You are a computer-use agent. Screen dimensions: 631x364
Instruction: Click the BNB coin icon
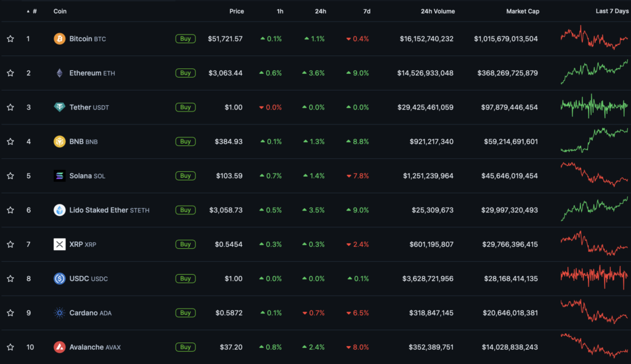point(59,142)
